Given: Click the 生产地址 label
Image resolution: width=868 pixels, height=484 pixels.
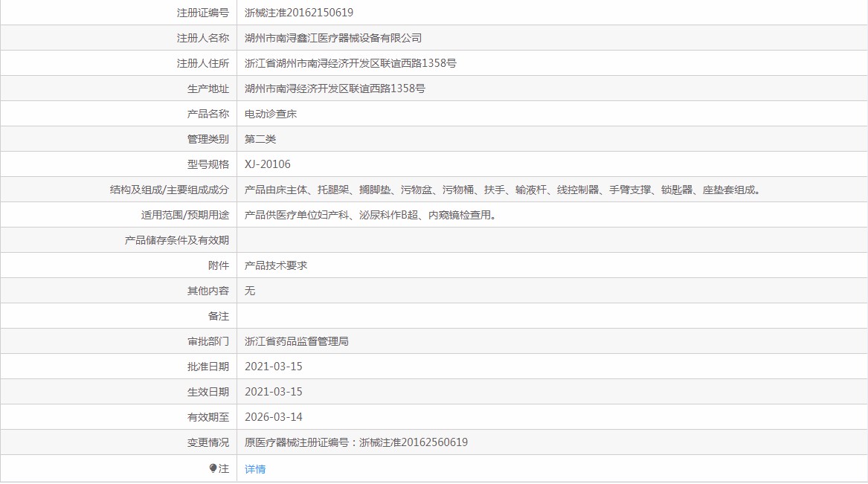Looking at the screenshot, I should (x=208, y=88).
